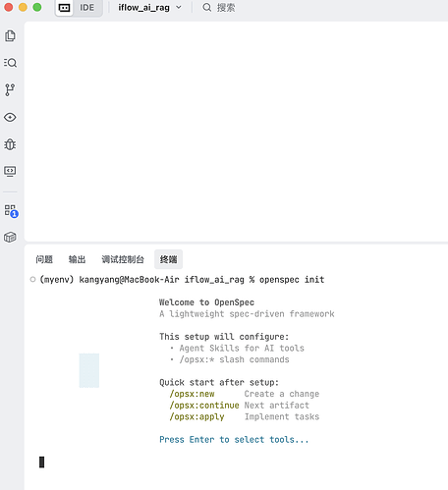Open extensions icon with notification badge
This screenshot has width=448, height=490.
tap(11, 211)
